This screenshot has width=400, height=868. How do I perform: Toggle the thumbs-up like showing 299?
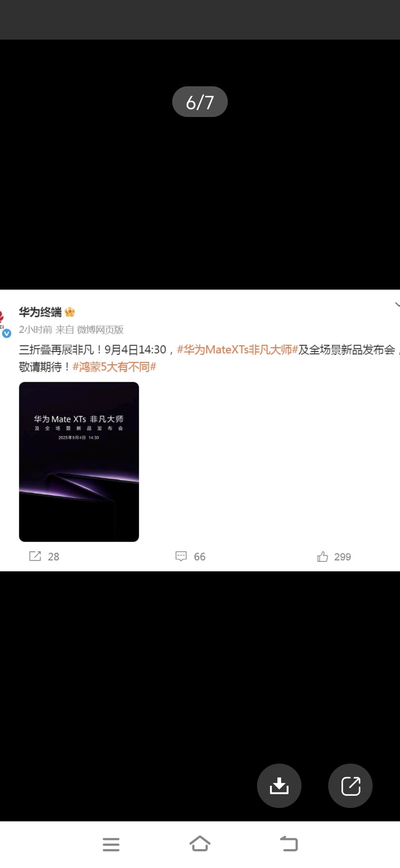[x=323, y=557]
